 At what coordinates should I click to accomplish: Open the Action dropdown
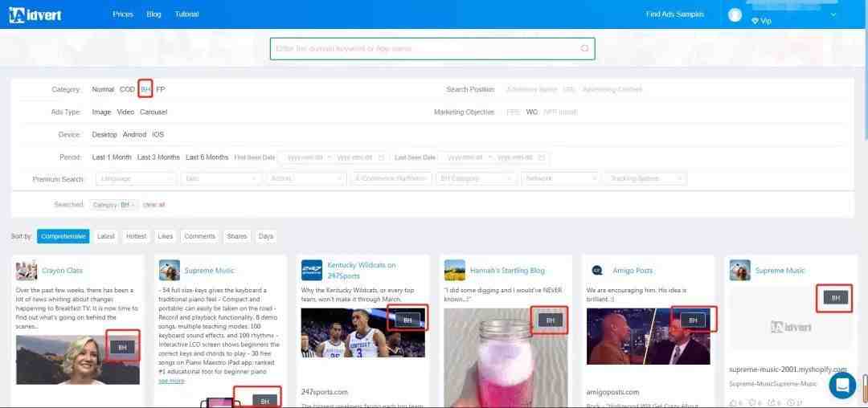point(306,178)
